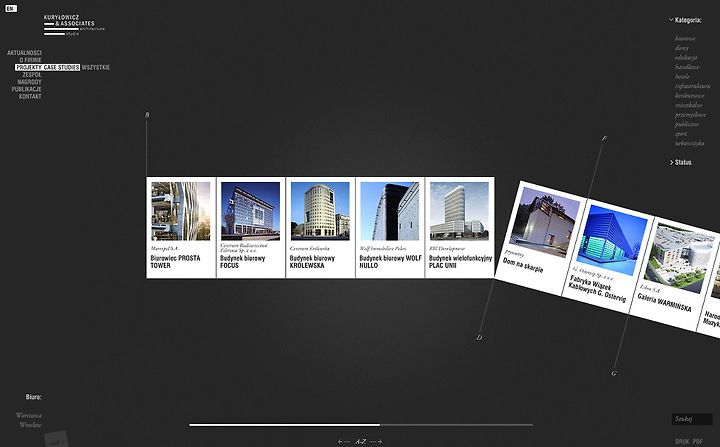Filter projects by edukacja category
720x447 pixels.
coord(686,57)
